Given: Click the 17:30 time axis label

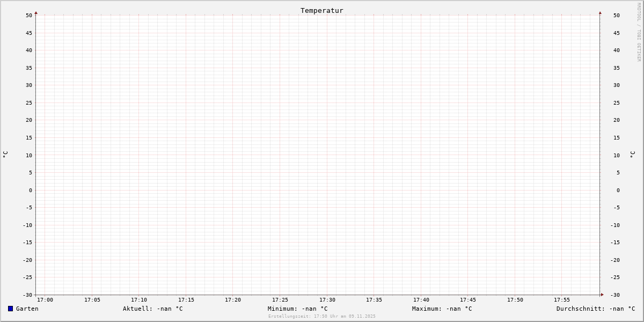Looking at the screenshot, I should click(x=327, y=300).
